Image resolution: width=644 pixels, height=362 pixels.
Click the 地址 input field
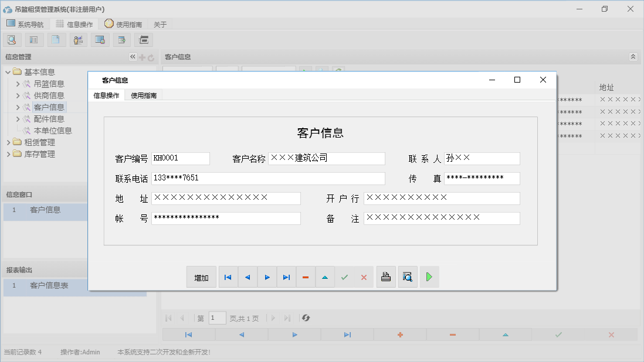(x=226, y=199)
